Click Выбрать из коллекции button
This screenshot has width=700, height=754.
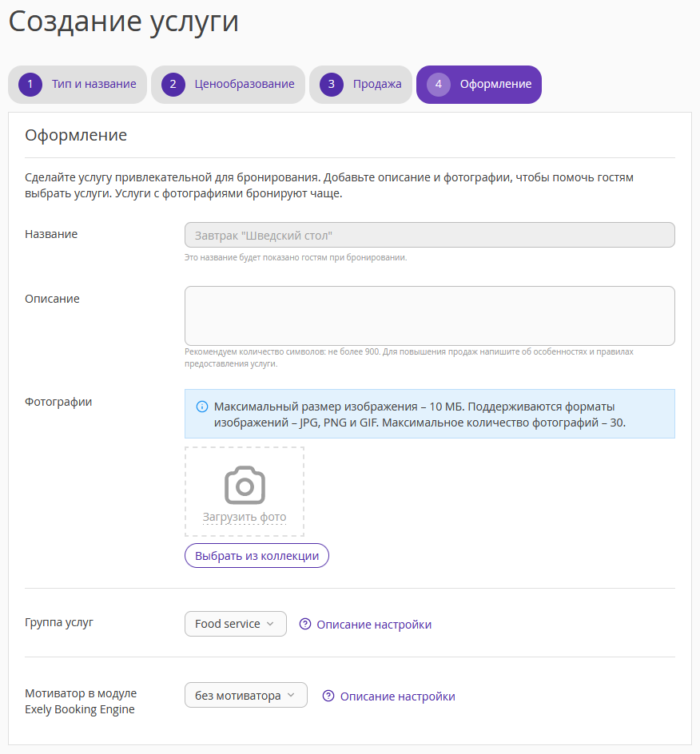(257, 556)
